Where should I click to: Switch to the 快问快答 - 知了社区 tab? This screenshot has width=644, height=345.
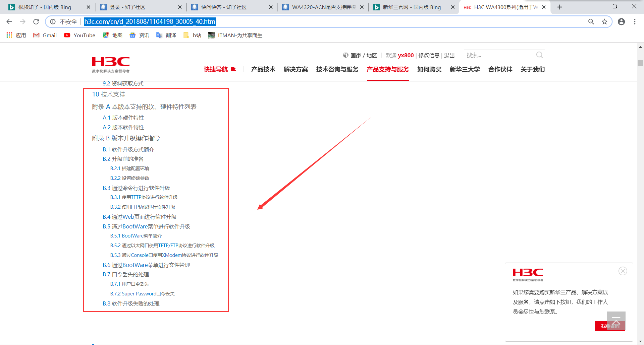[x=224, y=7]
